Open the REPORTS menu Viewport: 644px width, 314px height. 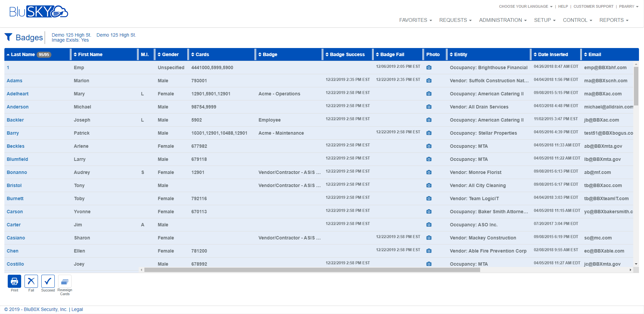pyautogui.click(x=613, y=20)
